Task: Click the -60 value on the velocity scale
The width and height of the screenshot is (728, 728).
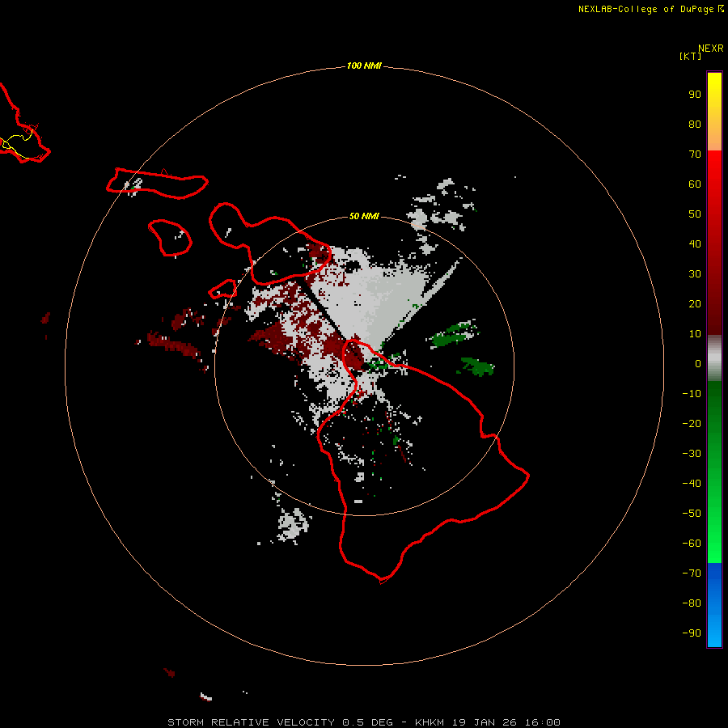Action: (692, 544)
